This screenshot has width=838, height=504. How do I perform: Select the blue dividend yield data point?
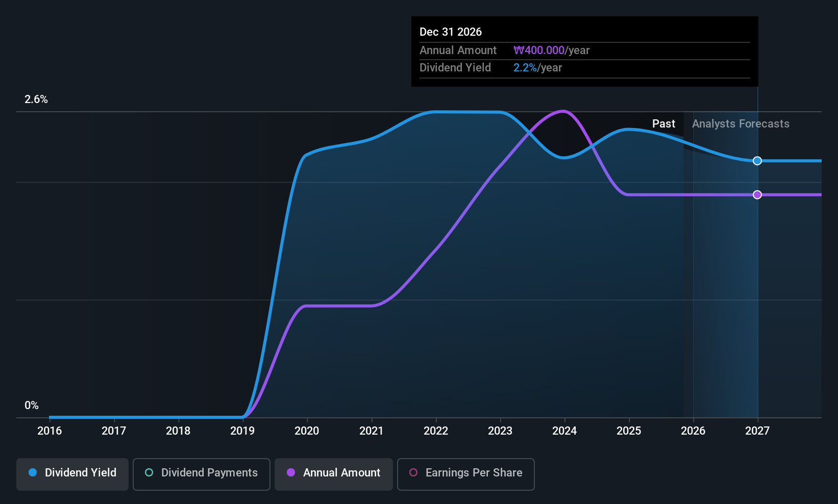(757, 161)
